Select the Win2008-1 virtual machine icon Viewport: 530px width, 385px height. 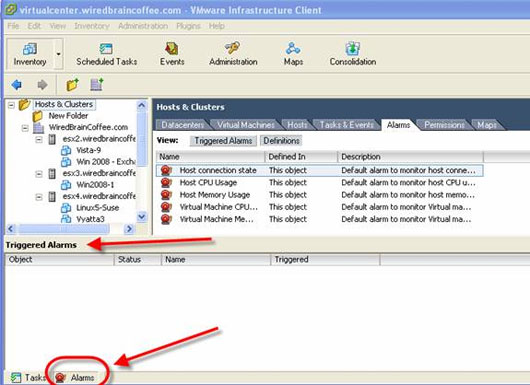[x=66, y=185]
